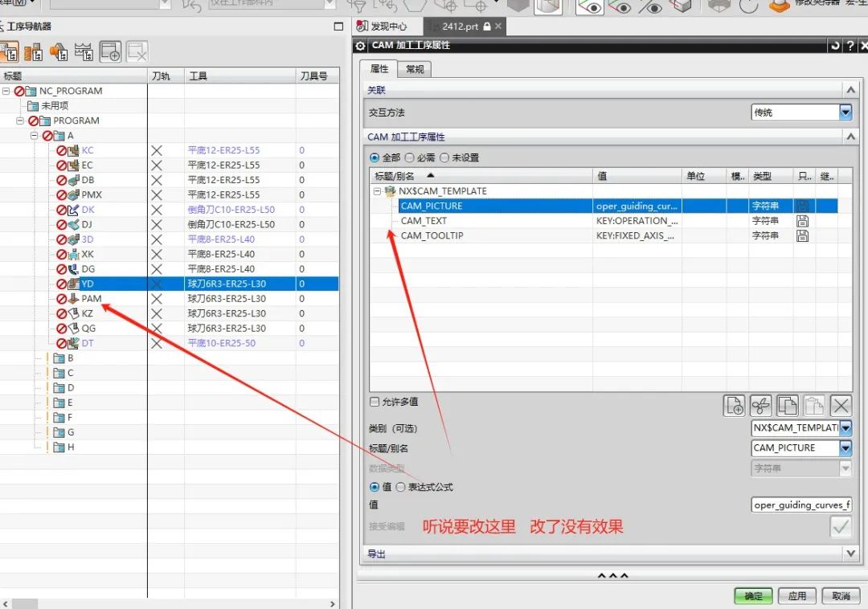This screenshot has height=609, width=868.
Task: Collapse the NX$CAM_TEMPLATE group in table
Action: click(x=377, y=191)
